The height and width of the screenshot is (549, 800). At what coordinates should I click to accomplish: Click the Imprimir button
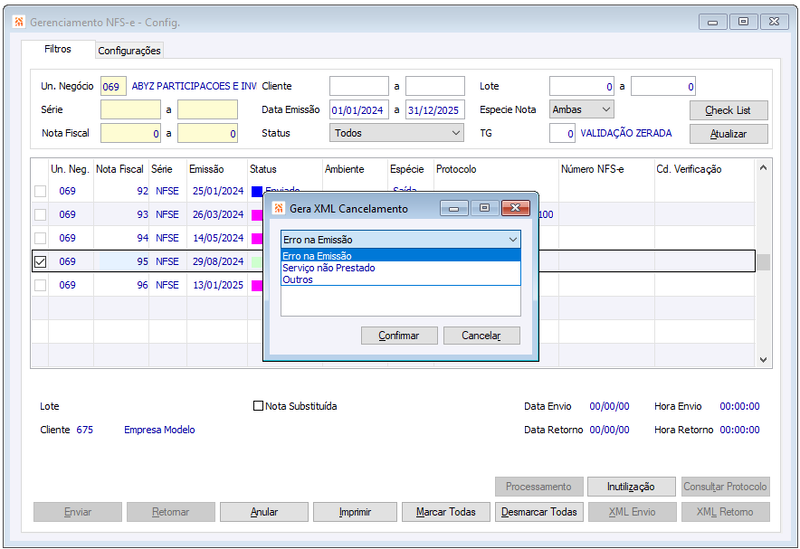coord(355,512)
